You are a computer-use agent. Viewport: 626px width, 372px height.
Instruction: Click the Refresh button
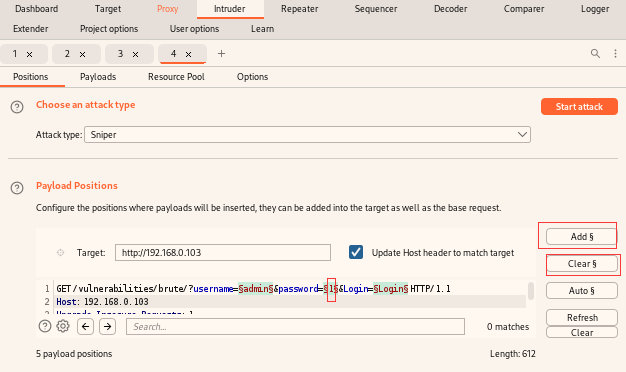point(582,317)
